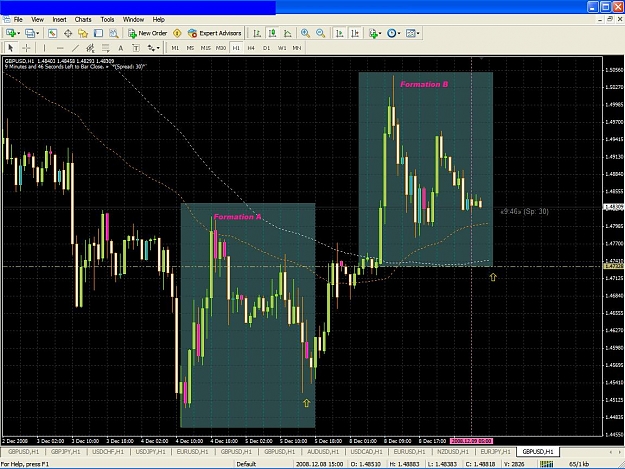Select the Text tool labeled A
The width and height of the screenshot is (625, 469).
[120, 48]
